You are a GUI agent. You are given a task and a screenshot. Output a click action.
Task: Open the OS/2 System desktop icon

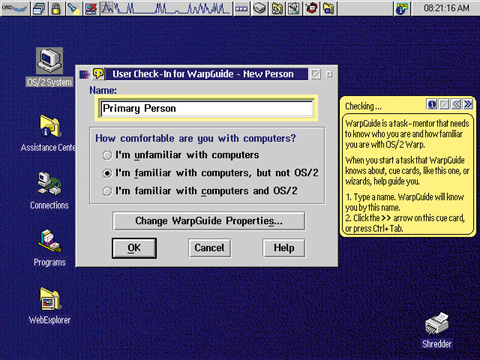coord(49,67)
